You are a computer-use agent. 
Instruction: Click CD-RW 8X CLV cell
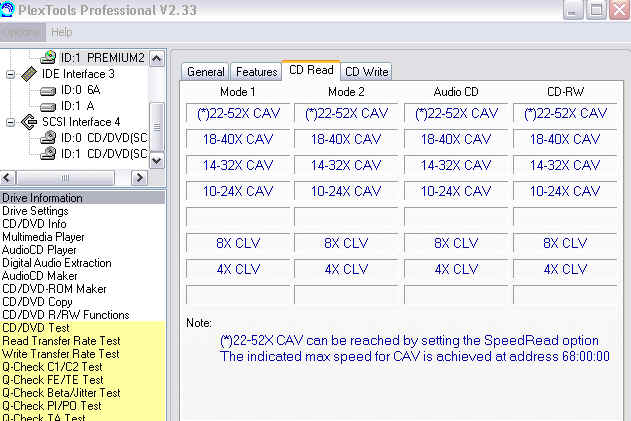pyautogui.click(x=565, y=243)
